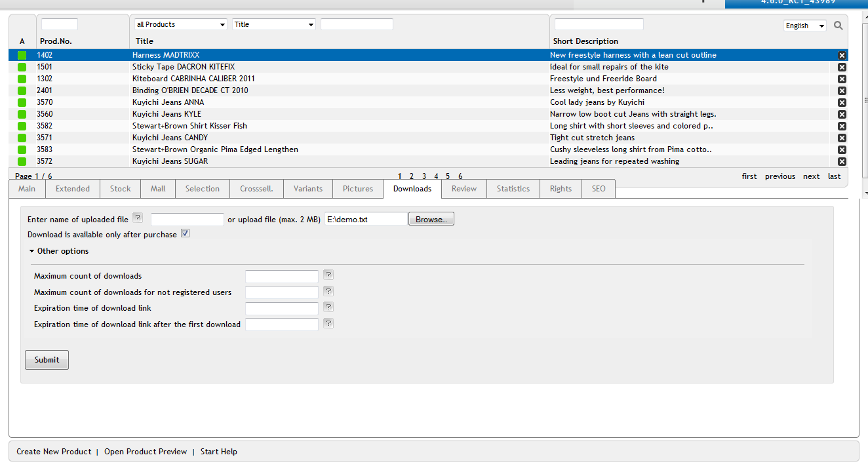Click the Browse button for file upload
Viewport: 868px width, 472px height.
tap(431, 220)
